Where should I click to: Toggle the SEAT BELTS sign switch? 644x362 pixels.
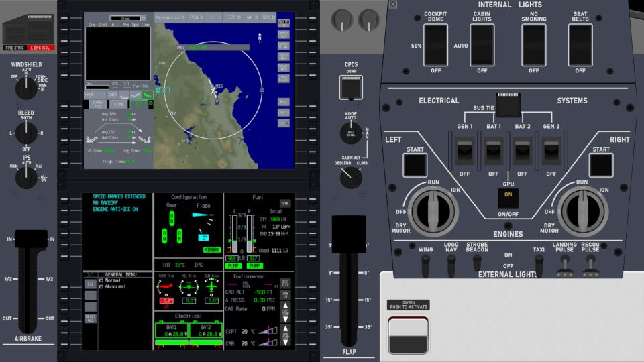pyautogui.click(x=580, y=45)
